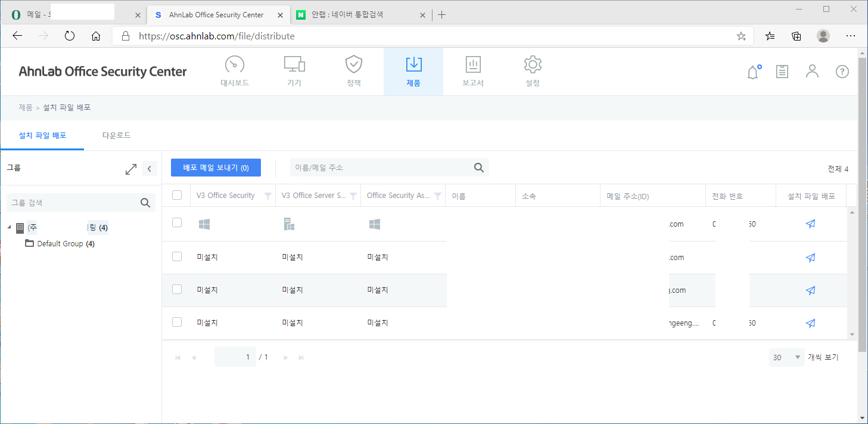868x424 pixels.
Task: Open the help question mark icon
Action: (x=842, y=72)
